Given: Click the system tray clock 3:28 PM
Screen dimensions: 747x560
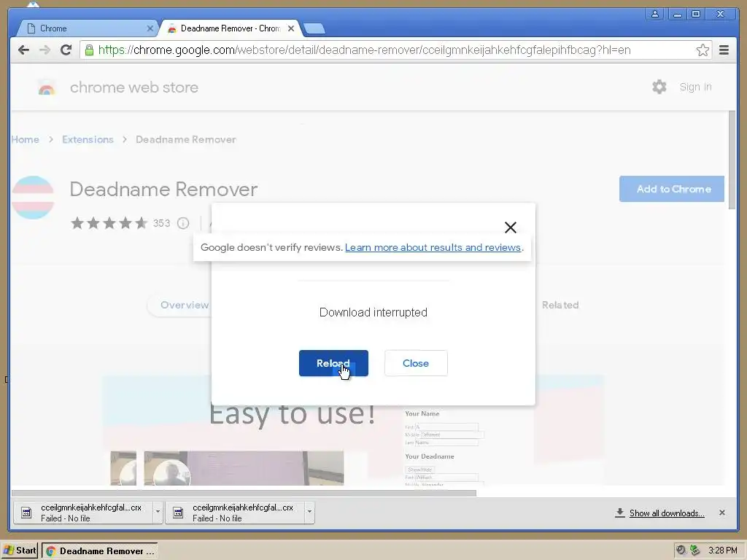Looking at the screenshot, I should click(723, 551).
